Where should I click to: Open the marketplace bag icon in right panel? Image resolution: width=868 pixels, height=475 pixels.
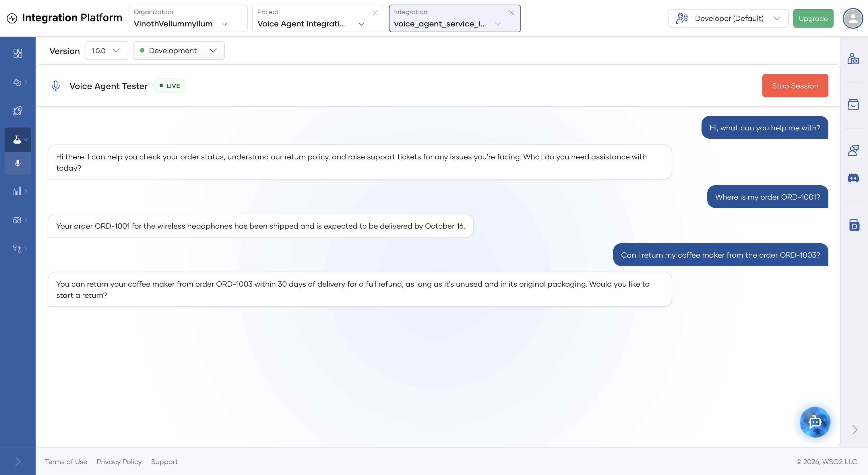853,104
